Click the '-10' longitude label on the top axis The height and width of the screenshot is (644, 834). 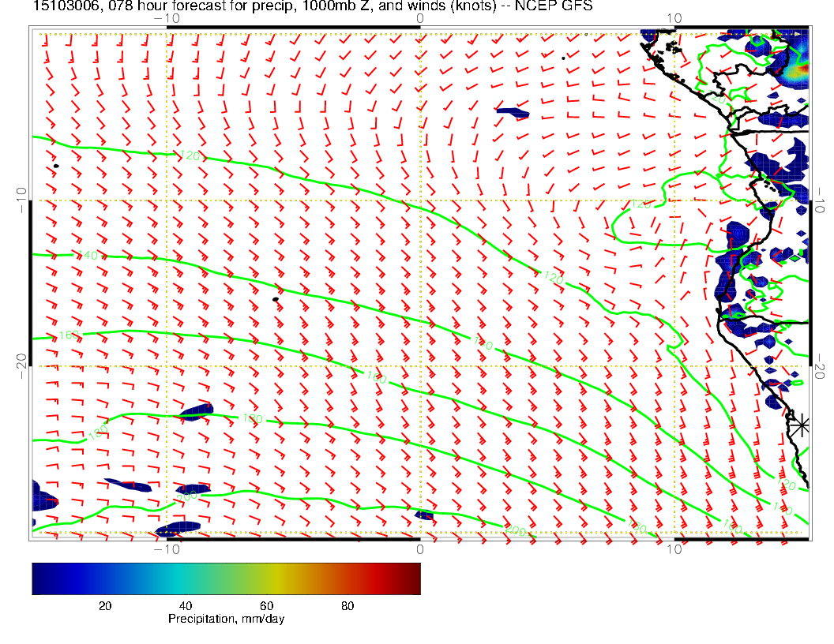[167, 19]
